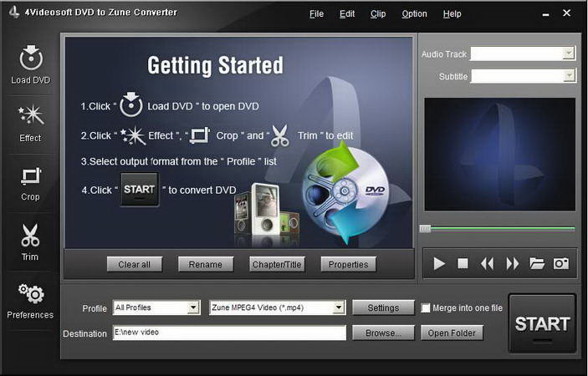The height and width of the screenshot is (376, 588).
Task: Open the Help menu
Action: (x=452, y=14)
